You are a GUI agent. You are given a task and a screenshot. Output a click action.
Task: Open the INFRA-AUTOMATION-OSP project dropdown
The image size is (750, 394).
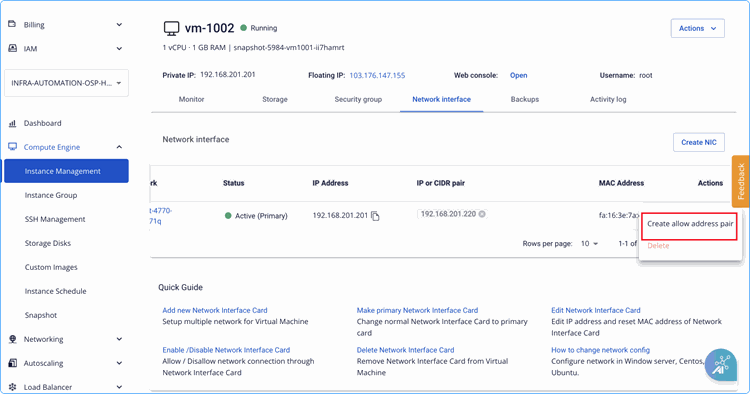point(66,83)
